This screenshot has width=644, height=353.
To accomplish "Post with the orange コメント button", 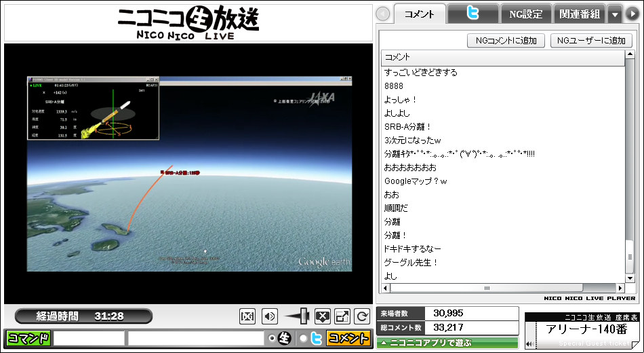I will click(x=348, y=338).
